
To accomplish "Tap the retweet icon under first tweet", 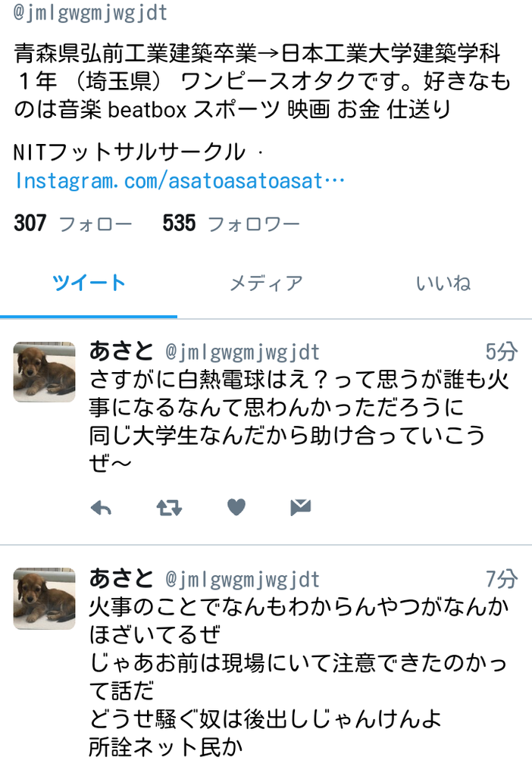I will 169,508.
